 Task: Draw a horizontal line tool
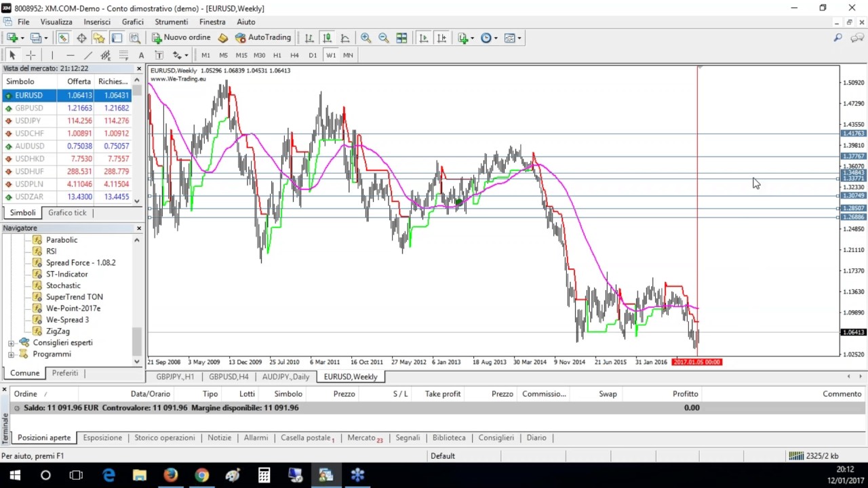click(x=70, y=55)
